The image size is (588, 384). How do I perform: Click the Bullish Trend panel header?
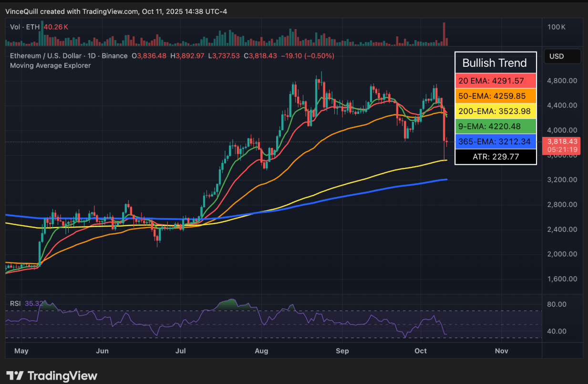495,62
